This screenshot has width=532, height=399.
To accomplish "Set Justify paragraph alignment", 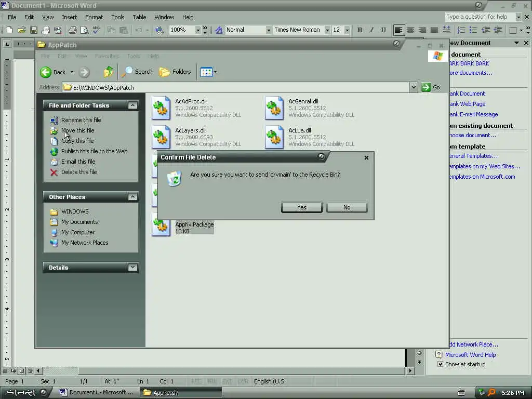I will 434,30.
